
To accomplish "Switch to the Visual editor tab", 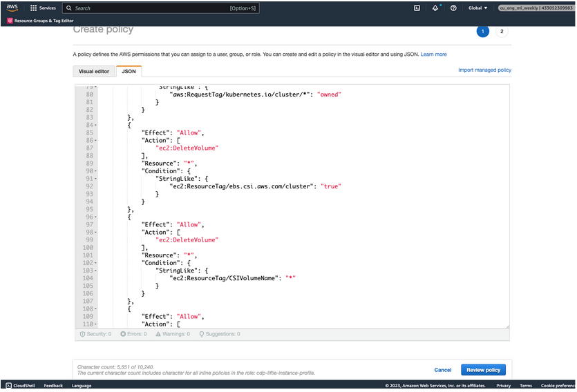I will (94, 71).
